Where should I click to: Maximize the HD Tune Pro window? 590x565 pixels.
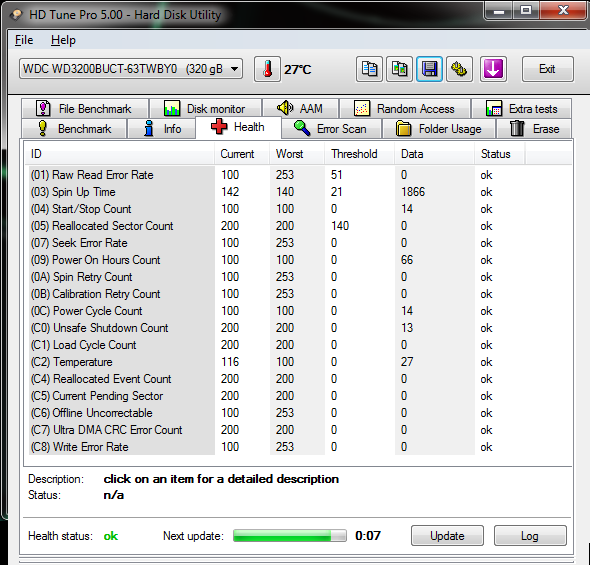(526, 10)
